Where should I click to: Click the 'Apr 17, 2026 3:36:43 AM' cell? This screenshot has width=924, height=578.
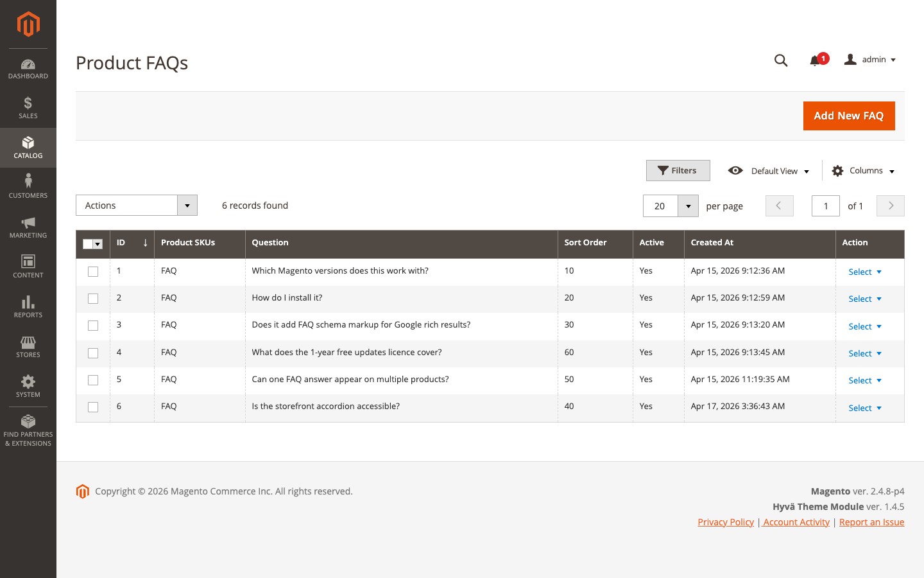click(x=760, y=407)
